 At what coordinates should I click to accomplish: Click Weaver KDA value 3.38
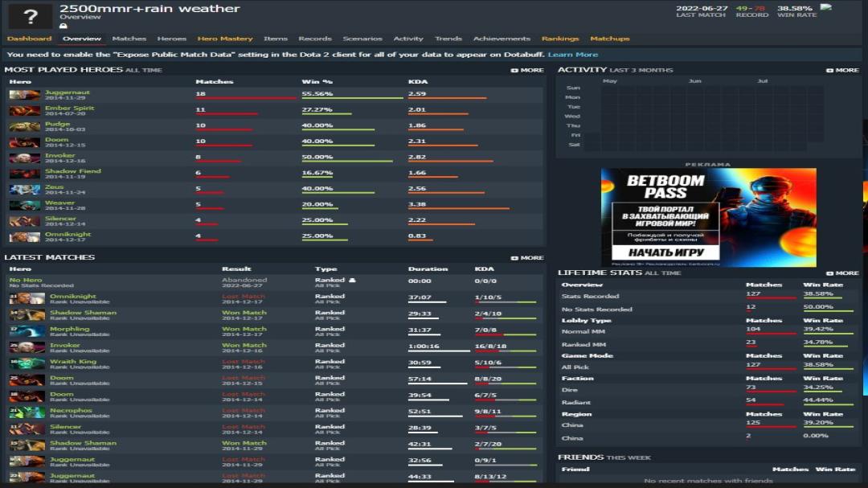pos(417,204)
